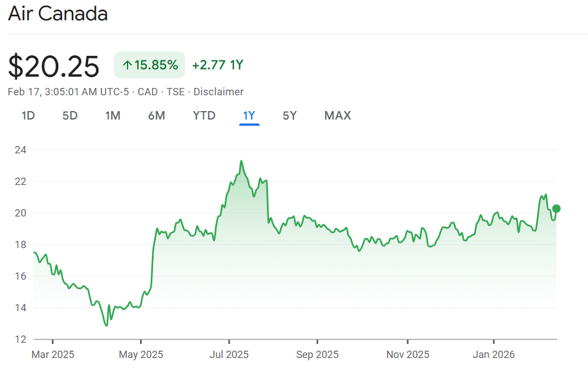Click the Mar 2025 axis label

click(x=52, y=355)
